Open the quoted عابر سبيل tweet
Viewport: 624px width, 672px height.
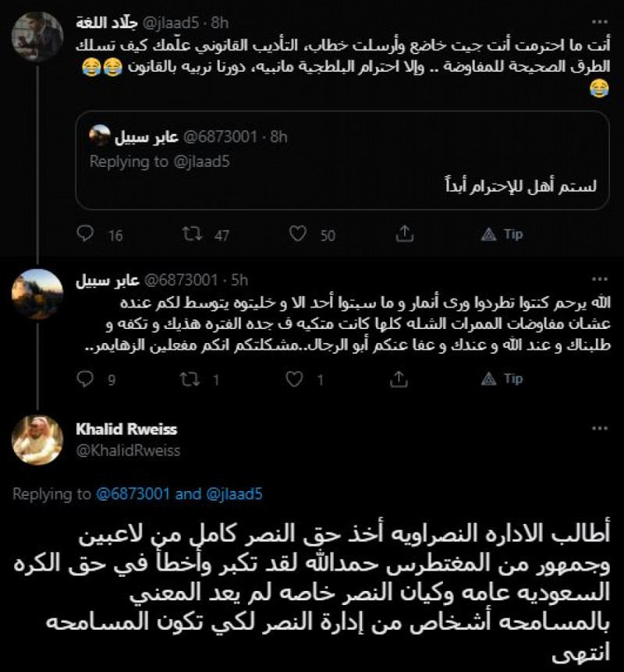(x=343, y=164)
